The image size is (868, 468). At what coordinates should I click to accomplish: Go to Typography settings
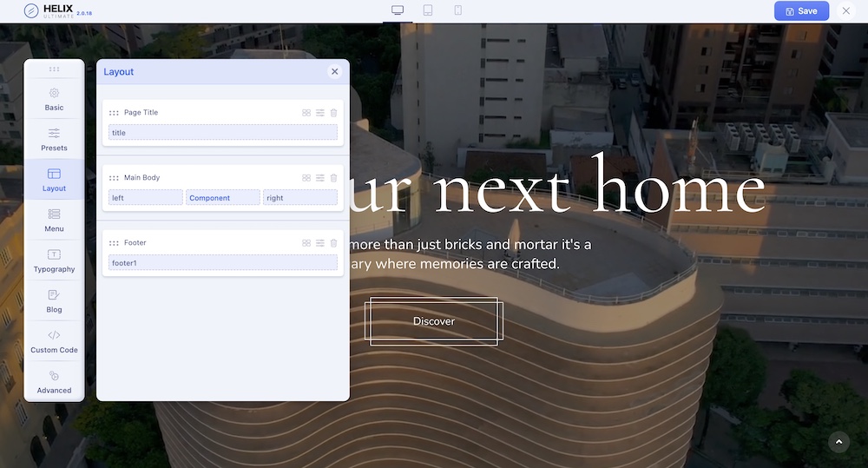click(54, 260)
